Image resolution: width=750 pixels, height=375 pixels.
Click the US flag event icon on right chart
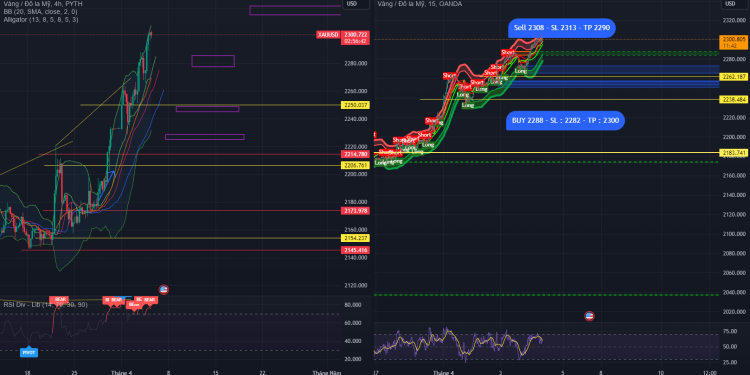point(589,316)
